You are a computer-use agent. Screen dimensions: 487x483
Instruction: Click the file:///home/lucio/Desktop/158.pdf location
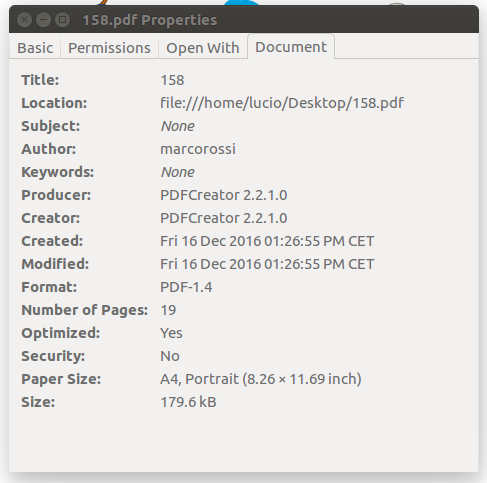tap(282, 103)
